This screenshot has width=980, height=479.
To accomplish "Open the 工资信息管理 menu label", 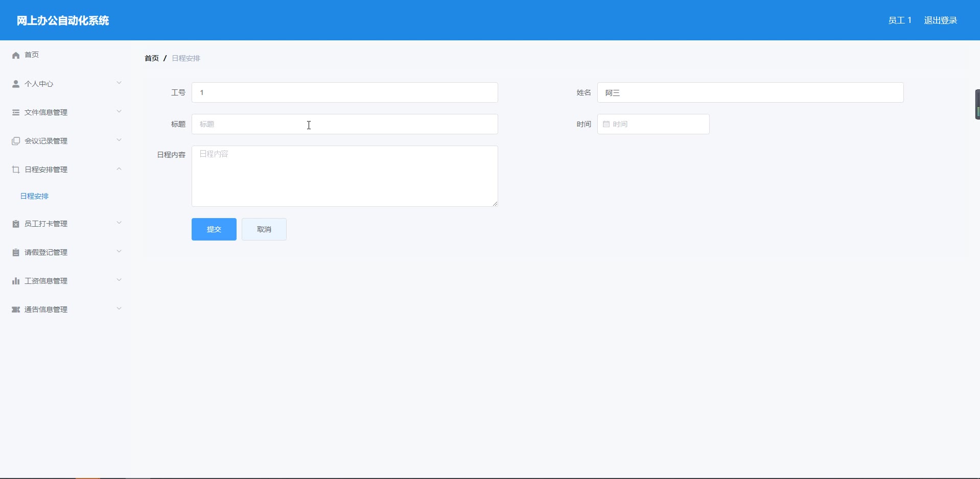I will point(46,281).
